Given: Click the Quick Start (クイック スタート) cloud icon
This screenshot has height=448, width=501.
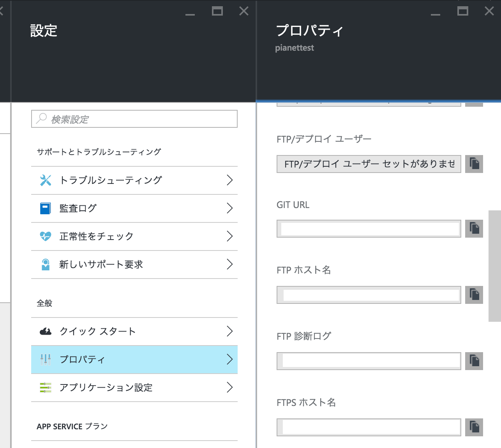Looking at the screenshot, I should (x=46, y=332).
